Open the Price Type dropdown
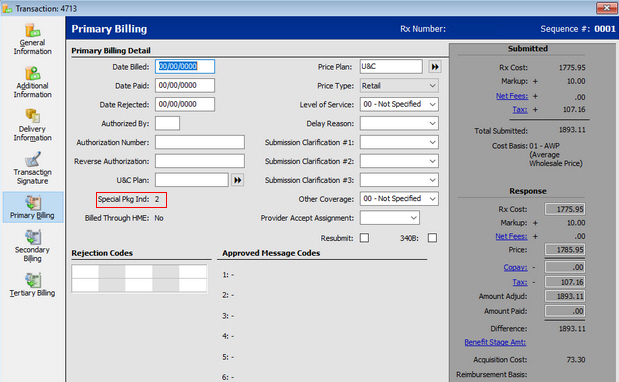 click(399, 86)
